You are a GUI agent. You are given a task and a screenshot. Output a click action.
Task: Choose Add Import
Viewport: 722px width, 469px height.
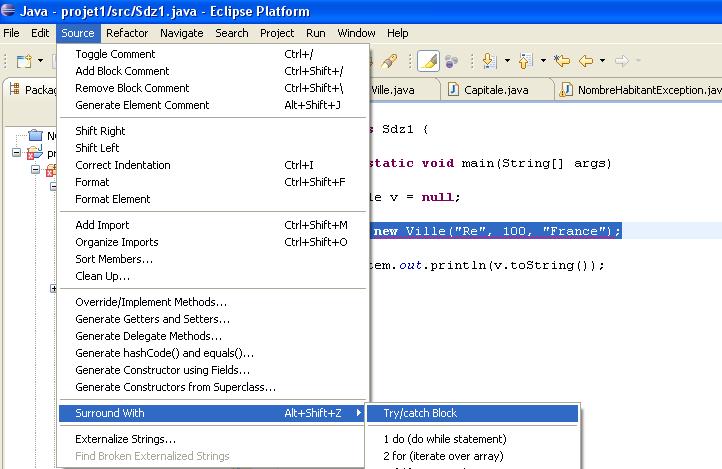pyautogui.click(x=212, y=225)
